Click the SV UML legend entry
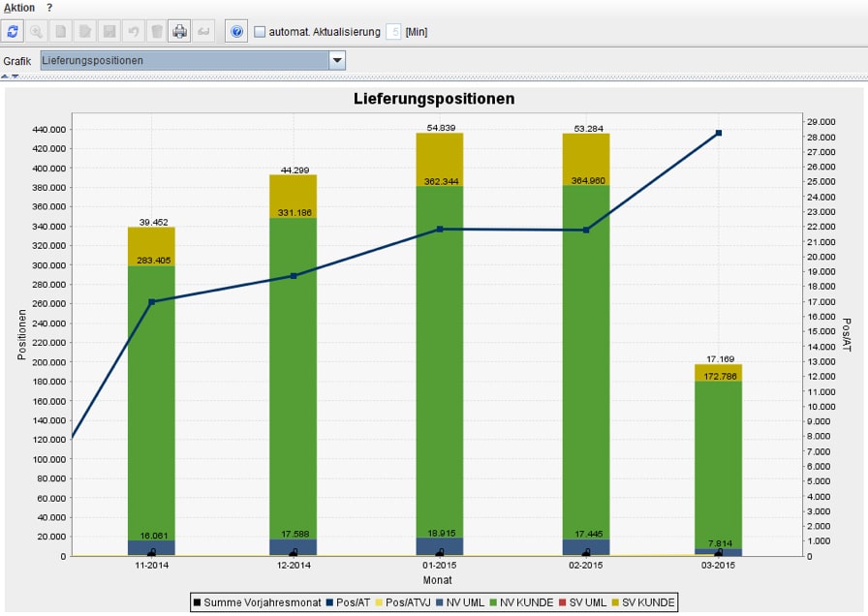The height and width of the screenshot is (616, 868). 582,602
